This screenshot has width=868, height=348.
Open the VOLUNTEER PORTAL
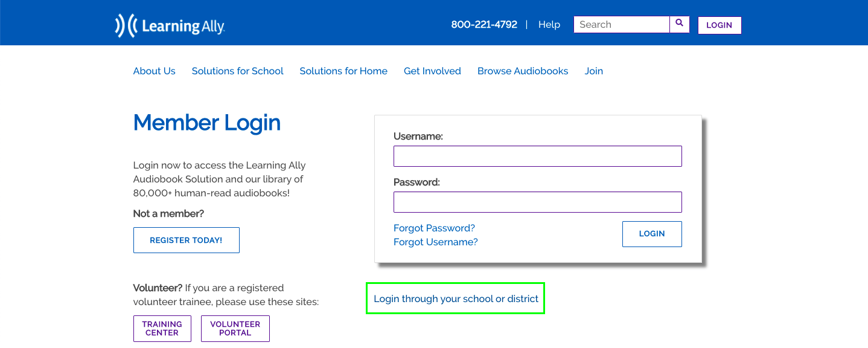[x=235, y=328]
